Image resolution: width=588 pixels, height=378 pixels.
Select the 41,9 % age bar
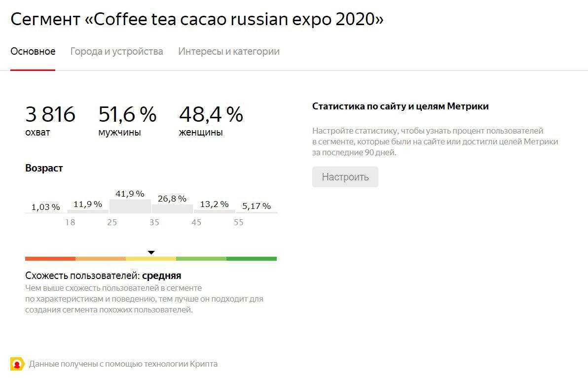point(130,206)
